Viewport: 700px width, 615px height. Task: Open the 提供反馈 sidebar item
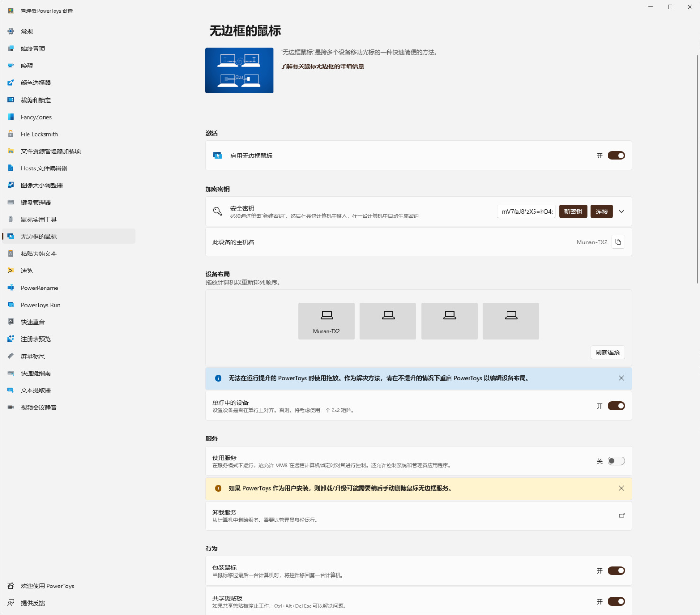69,603
